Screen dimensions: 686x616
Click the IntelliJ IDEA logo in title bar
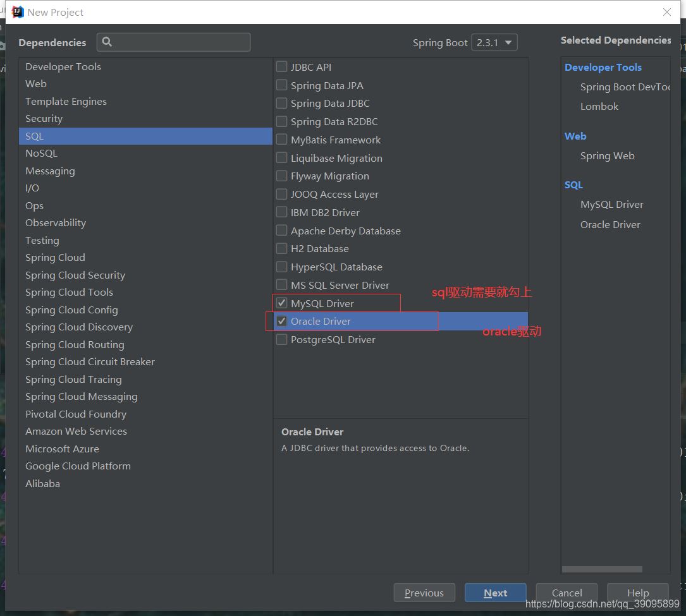coord(18,12)
